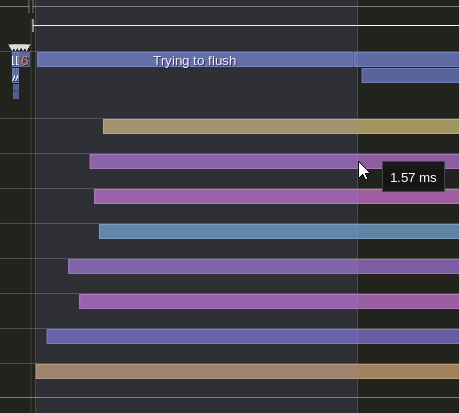459x413 pixels.
Task: Select the purple bar below the steel-blue bar
Action: click(263, 266)
